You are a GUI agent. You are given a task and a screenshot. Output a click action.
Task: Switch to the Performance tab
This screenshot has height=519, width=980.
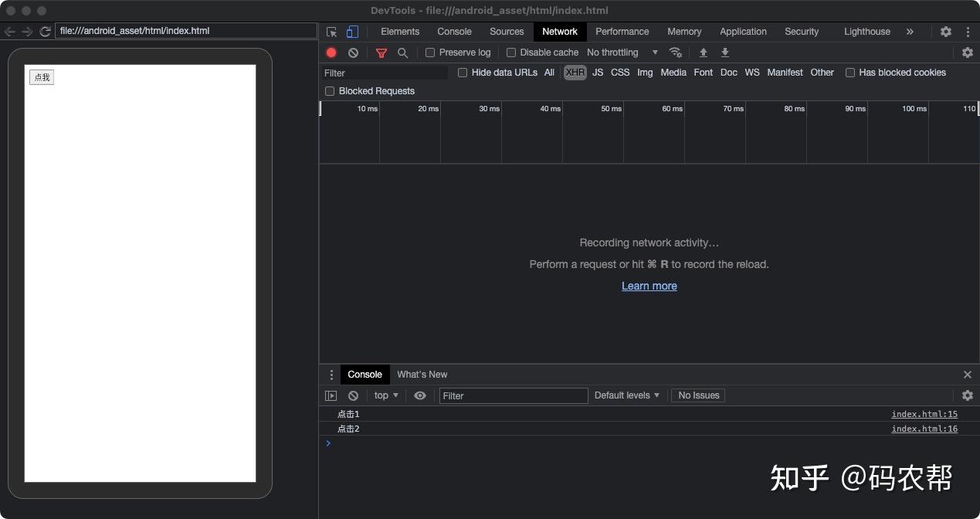point(622,32)
